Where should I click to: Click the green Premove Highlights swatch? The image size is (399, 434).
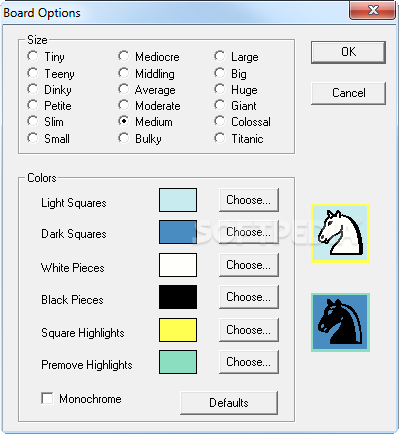(178, 362)
